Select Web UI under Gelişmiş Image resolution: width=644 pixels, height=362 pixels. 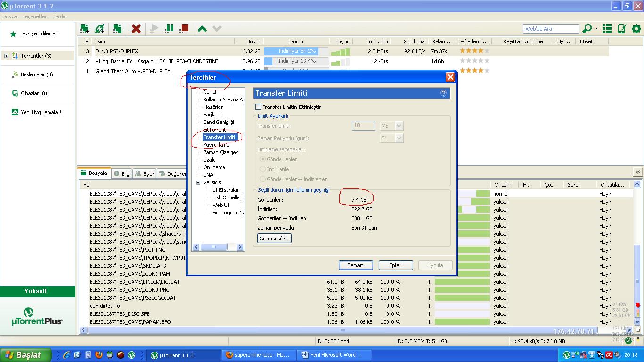point(221,205)
